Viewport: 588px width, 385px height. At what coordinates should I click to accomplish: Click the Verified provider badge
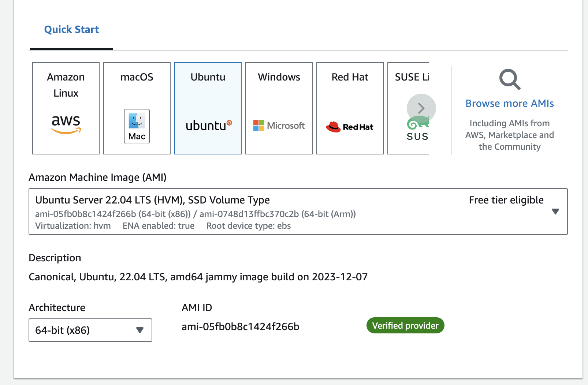405,326
